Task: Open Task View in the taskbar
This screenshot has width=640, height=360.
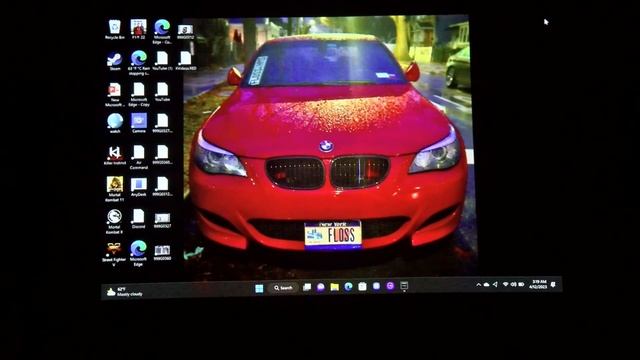Action: 307,287
